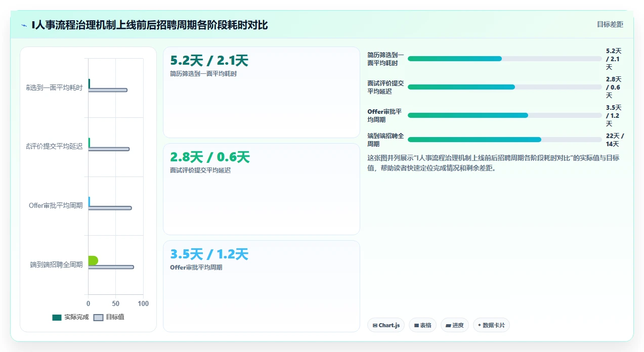
Task: Toggle the 实际完成 legend entry
Action: click(70, 317)
